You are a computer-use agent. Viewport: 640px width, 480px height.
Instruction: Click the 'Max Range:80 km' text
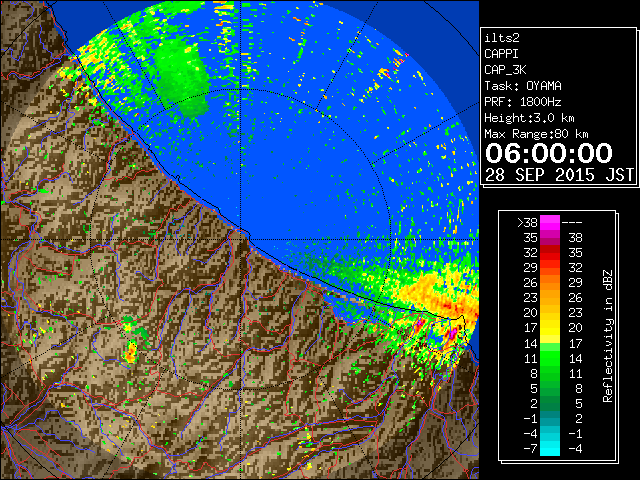point(536,134)
